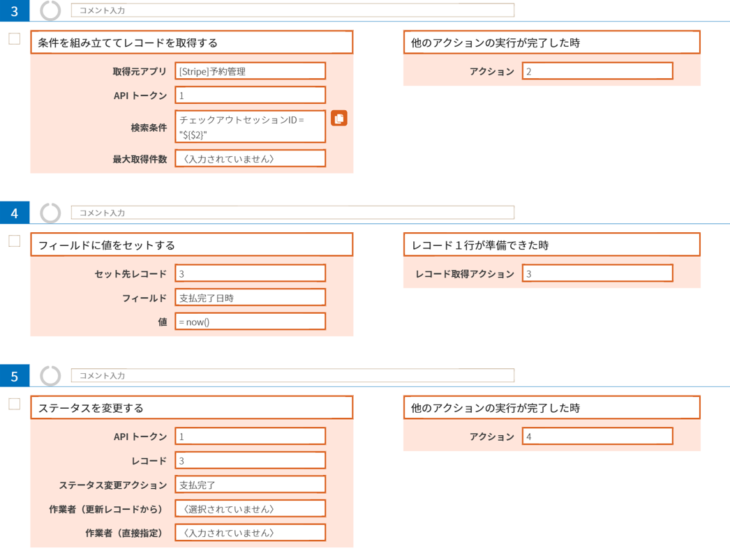The height and width of the screenshot is (560, 730).
Task: Click the セット先レコード label
Action: tap(131, 274)
